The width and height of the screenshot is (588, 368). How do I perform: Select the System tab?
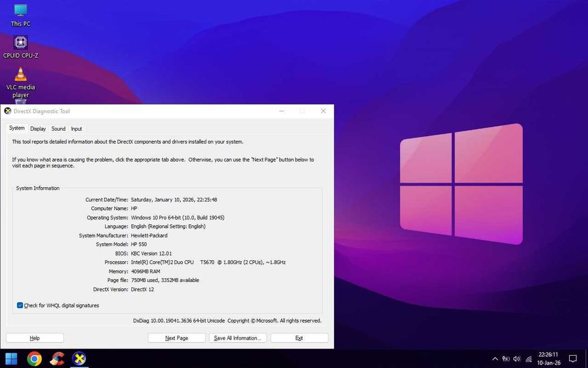point(17,128)
